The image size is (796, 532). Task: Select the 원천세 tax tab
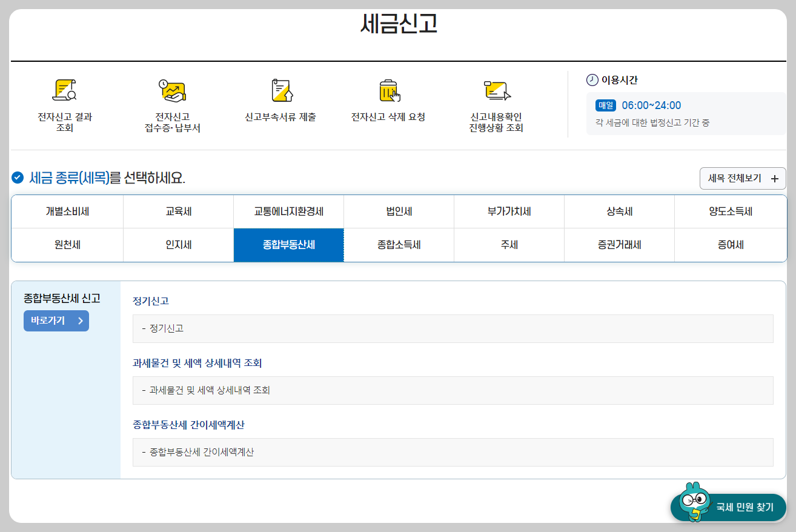coord(67,245)
